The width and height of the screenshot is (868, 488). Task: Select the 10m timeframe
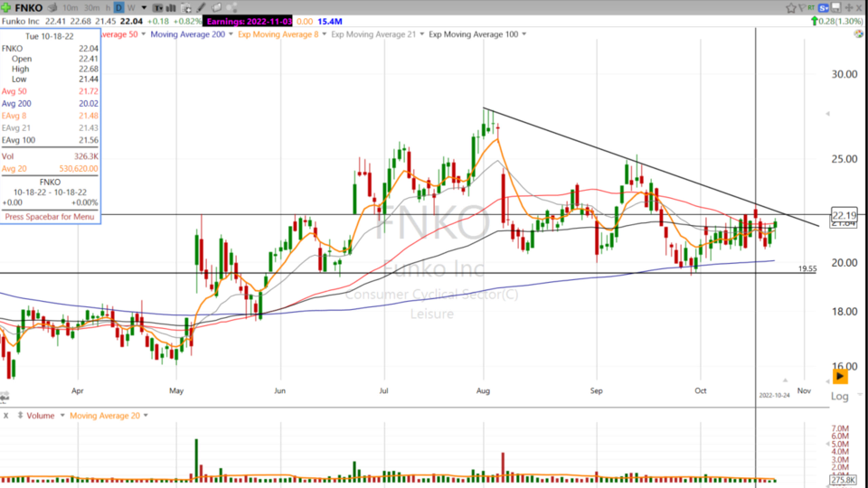[71, 8]
